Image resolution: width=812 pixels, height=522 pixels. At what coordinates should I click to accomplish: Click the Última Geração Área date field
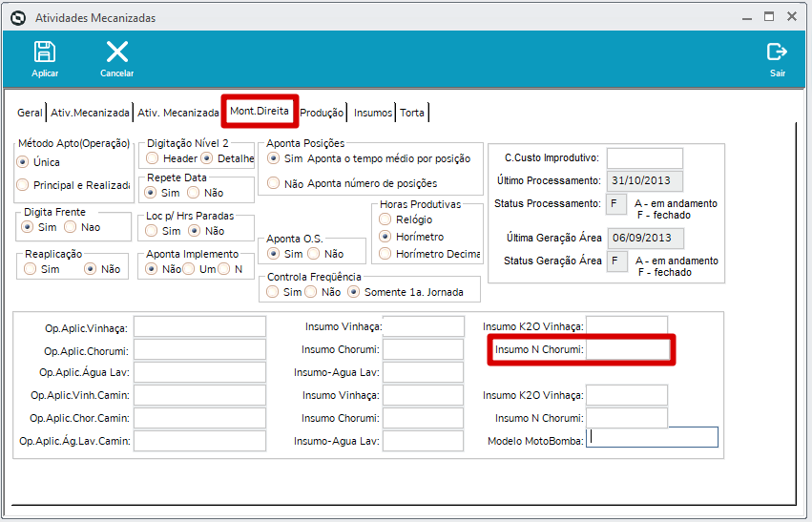point(646,239)
